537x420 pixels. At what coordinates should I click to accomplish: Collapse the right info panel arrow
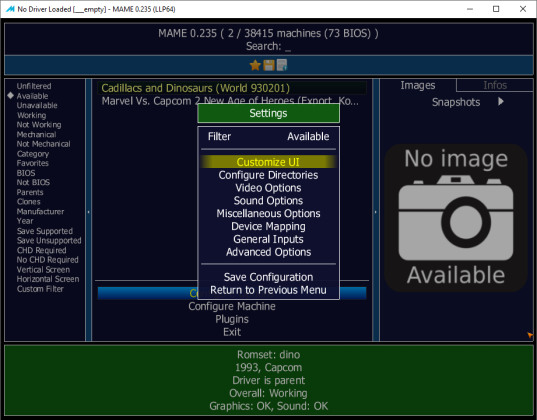[376, 212]
